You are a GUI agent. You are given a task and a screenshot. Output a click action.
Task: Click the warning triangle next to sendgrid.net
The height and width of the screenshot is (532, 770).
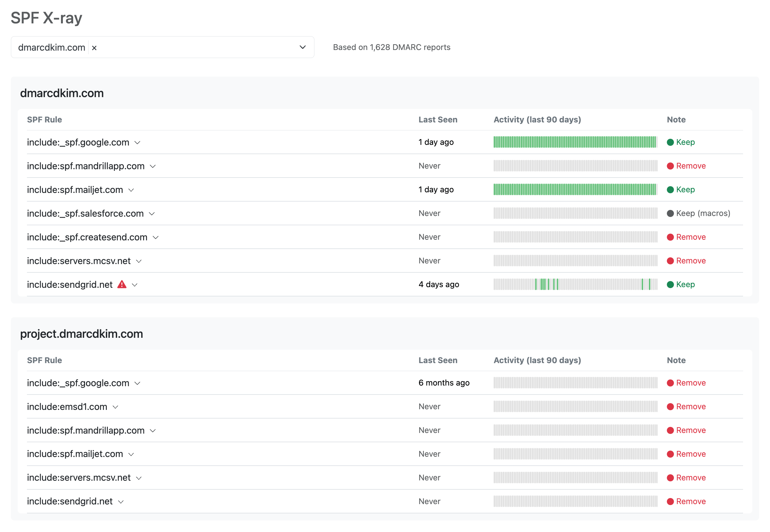pos(122,284)
